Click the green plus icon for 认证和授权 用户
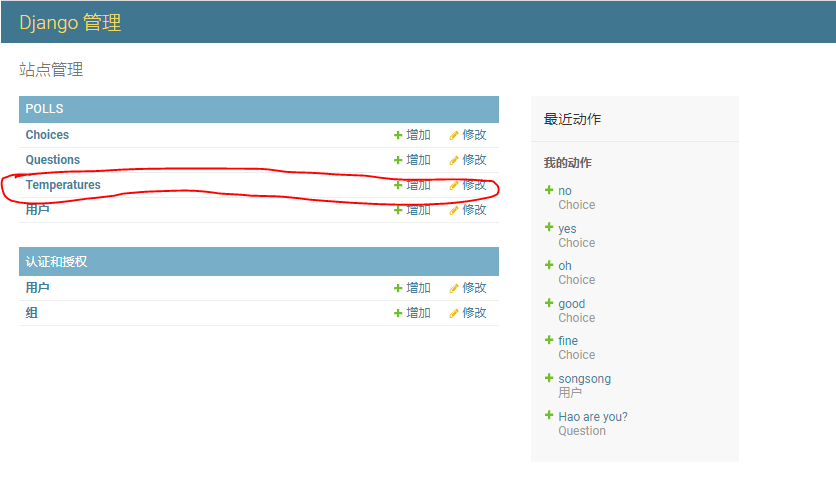 pos(398,288)
